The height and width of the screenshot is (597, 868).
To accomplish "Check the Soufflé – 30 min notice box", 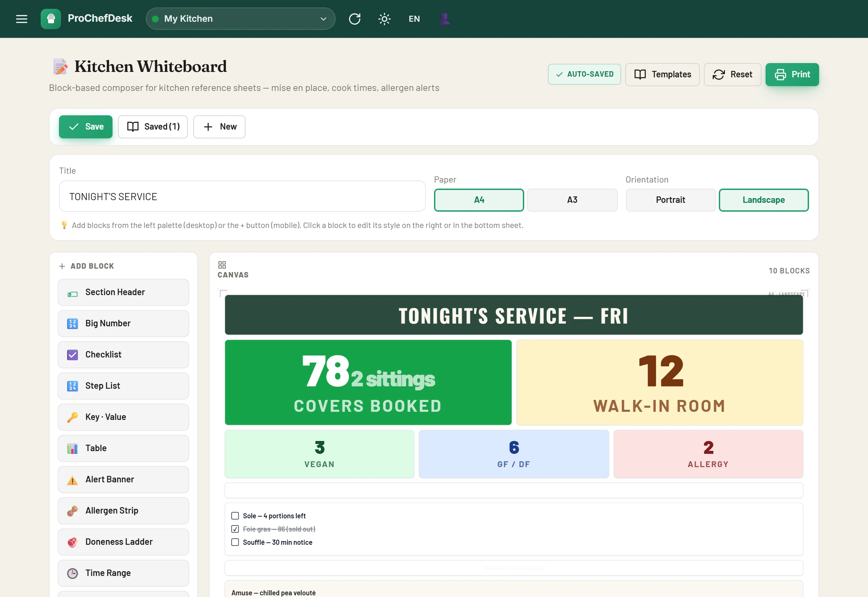I will (235, 542).
